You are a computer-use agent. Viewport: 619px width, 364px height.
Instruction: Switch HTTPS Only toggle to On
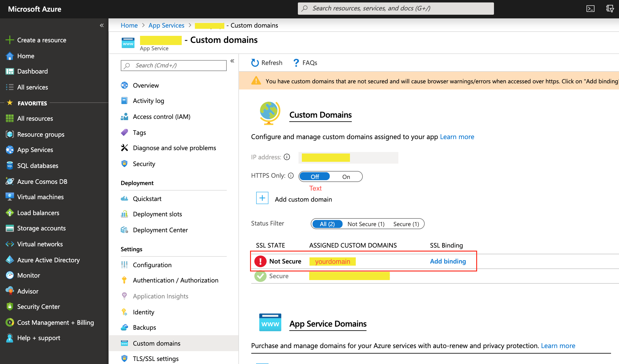pos(346,177)
